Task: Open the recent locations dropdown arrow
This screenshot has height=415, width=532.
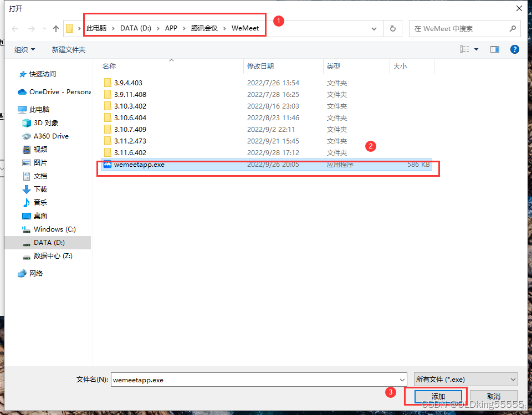Action: pyautogui.click(x=44, y=29)
